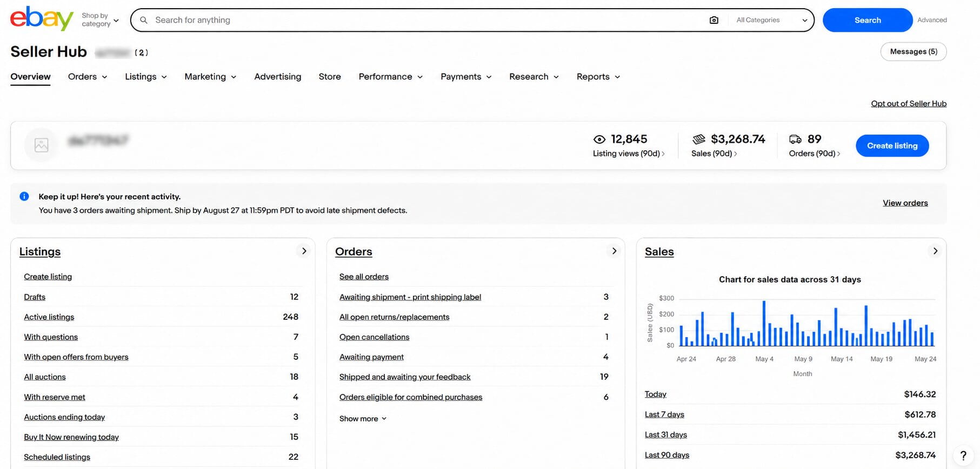980x469 pixels.
Task: Expand the Payments menu
Action: (466, 77)
